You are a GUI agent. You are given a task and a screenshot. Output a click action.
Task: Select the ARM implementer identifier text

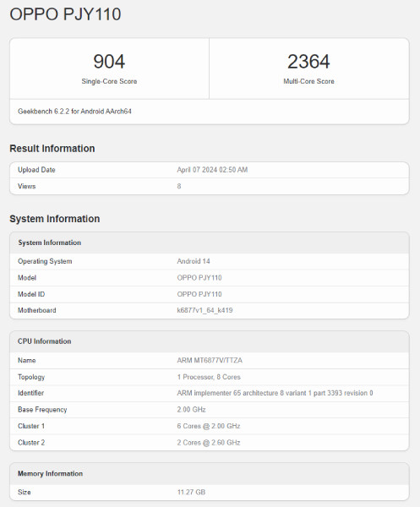tap(275, 393)
